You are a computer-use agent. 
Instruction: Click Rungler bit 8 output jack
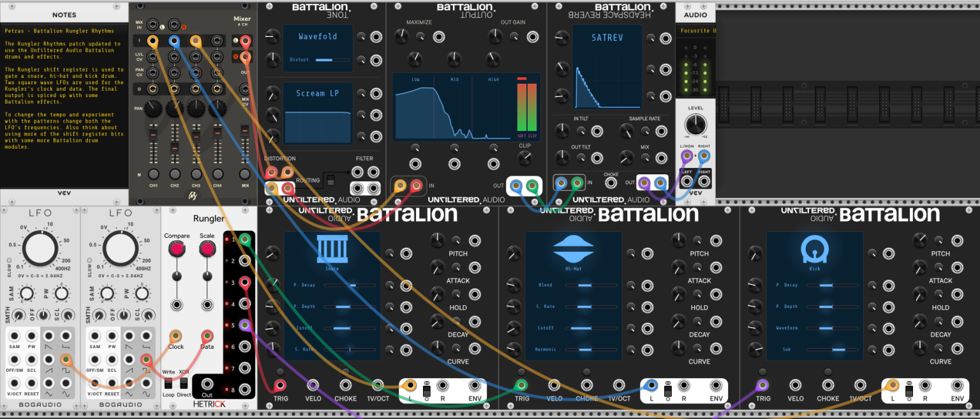246,390
